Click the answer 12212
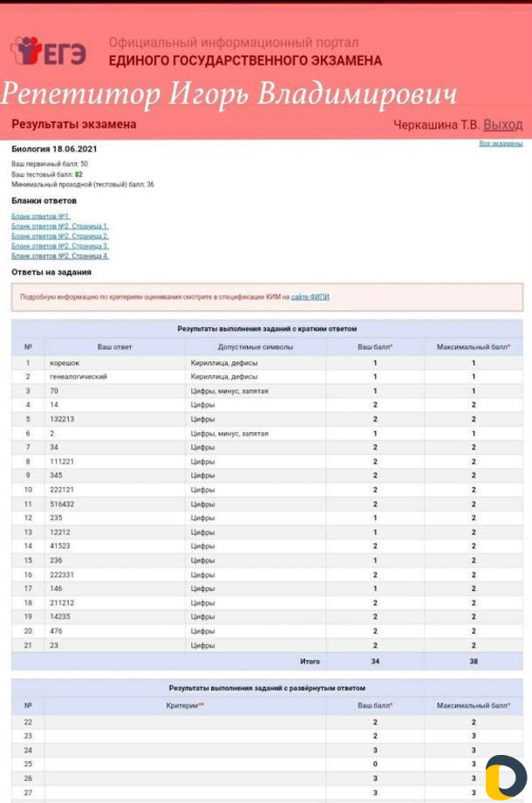 point(60,532)
